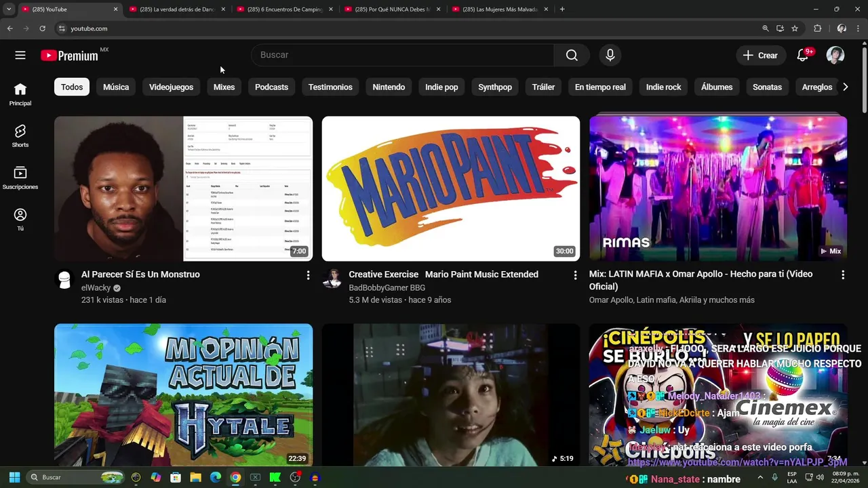The image size is (868, 488).
Task: Filter by the Testimonios chip
Action: point(330,87)
